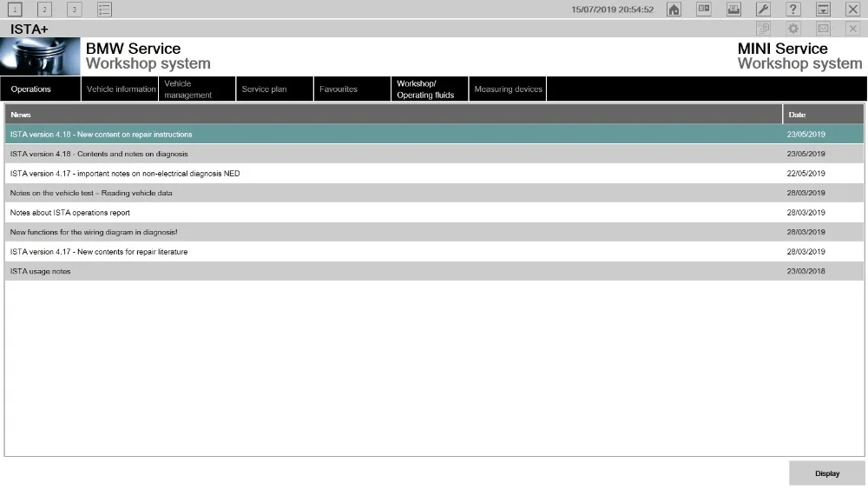Select the Measuring devices tab
This screenshot has height=489, width=868.
tap(508, 89)
